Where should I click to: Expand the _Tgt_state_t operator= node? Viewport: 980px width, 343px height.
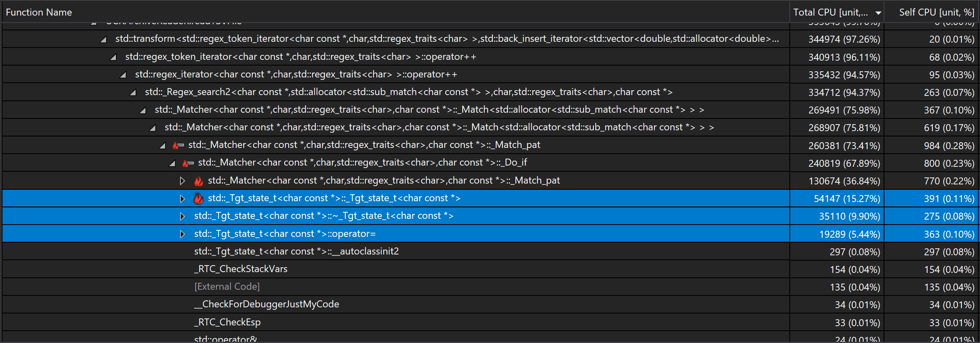[182, 234]
